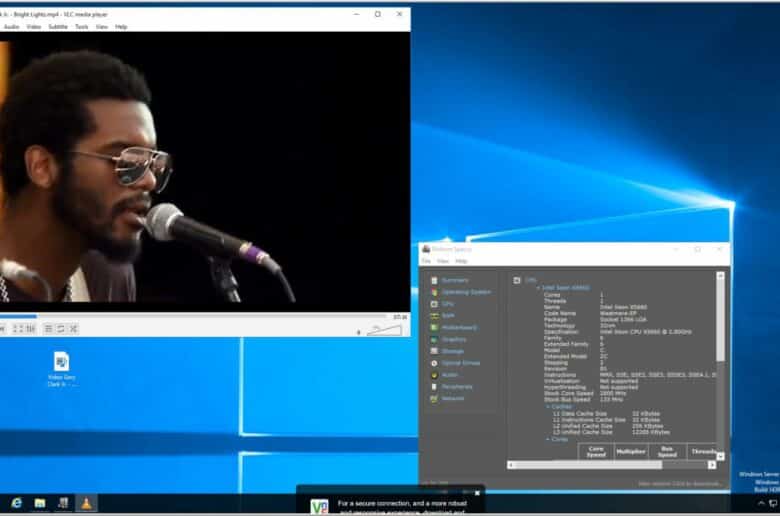Image resolution: width=780 pixels, height=516 pixels.
Task: Select the Motherboard icon in Speccy sidebar
Action: (x=434, y=327)
